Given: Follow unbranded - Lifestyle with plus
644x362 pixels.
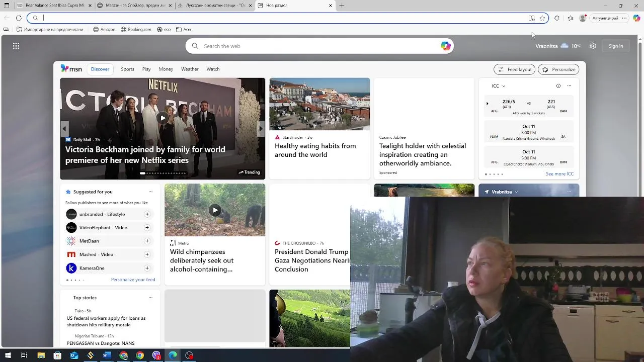Looking at the screenshot, I should point(147,214).
